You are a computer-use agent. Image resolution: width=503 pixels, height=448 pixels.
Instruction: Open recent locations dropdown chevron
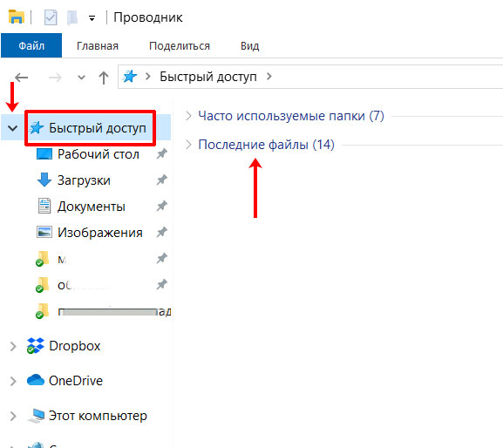coord(81,78)
